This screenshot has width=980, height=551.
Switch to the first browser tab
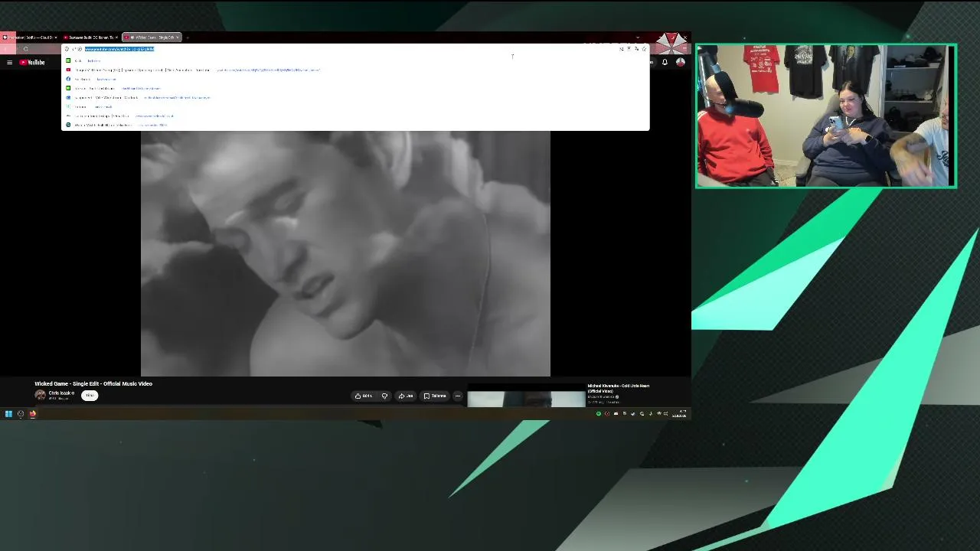coord(29,37)
